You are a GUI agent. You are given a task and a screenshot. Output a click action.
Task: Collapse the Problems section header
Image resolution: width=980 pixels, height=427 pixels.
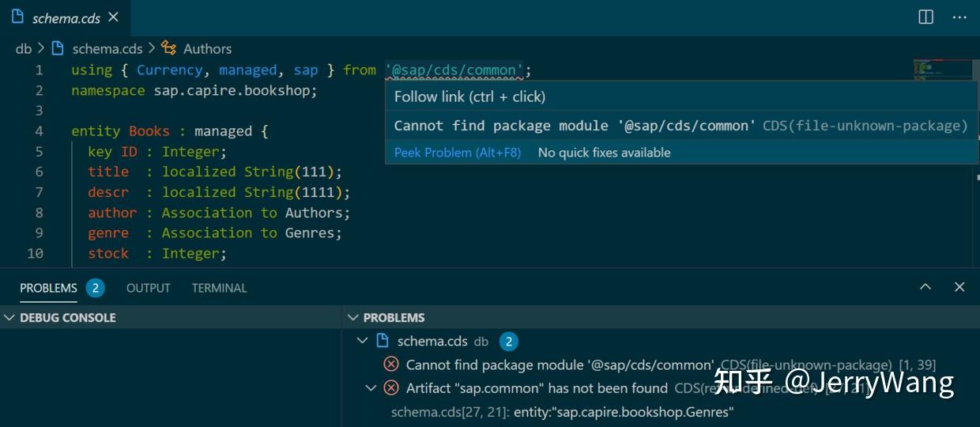coord(353,317)
